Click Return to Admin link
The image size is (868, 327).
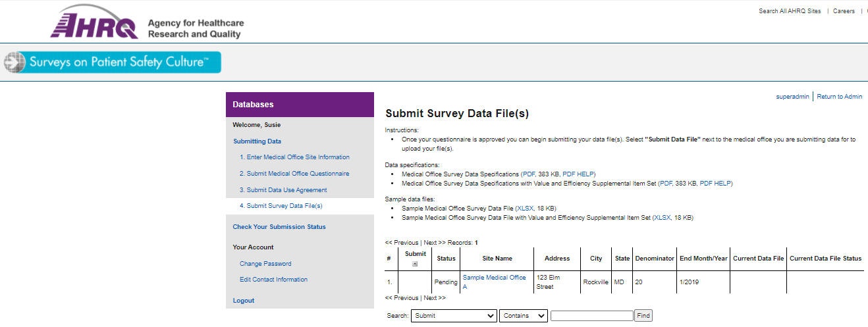coord(839,97)
